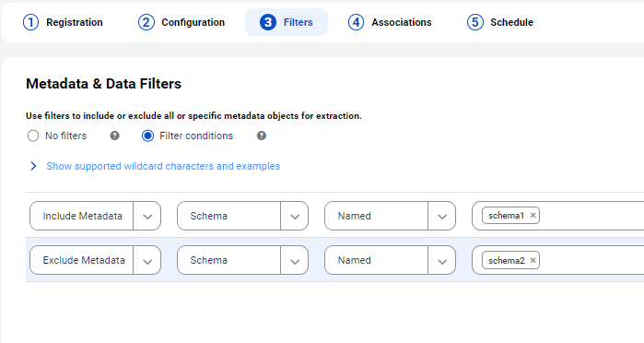Click the step 1 circle icon
This screenshot has width=644, height=343.
point(30,22)
